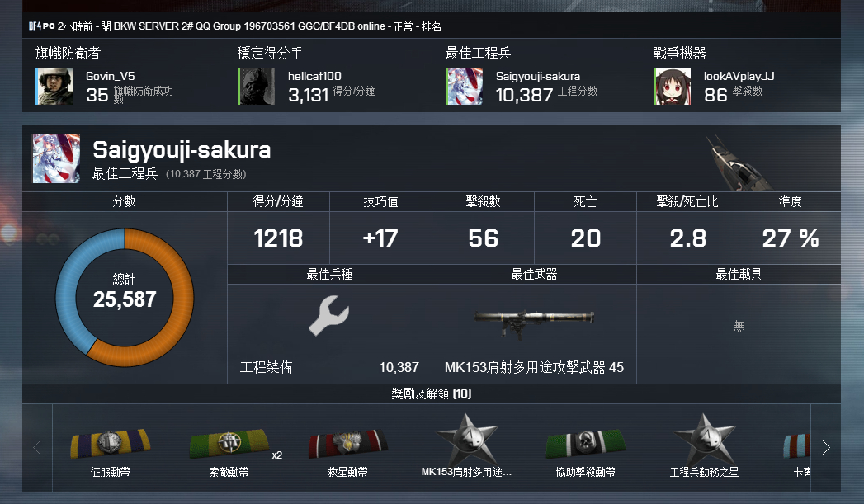The image size is (864, 504).
Task: Click lookAVplayJJ anime avatar
Action: (x=673, y=86)
